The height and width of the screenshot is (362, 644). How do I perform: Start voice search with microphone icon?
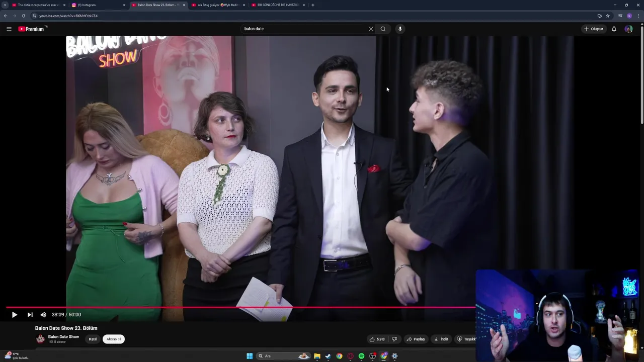click(x=400, y=29)
